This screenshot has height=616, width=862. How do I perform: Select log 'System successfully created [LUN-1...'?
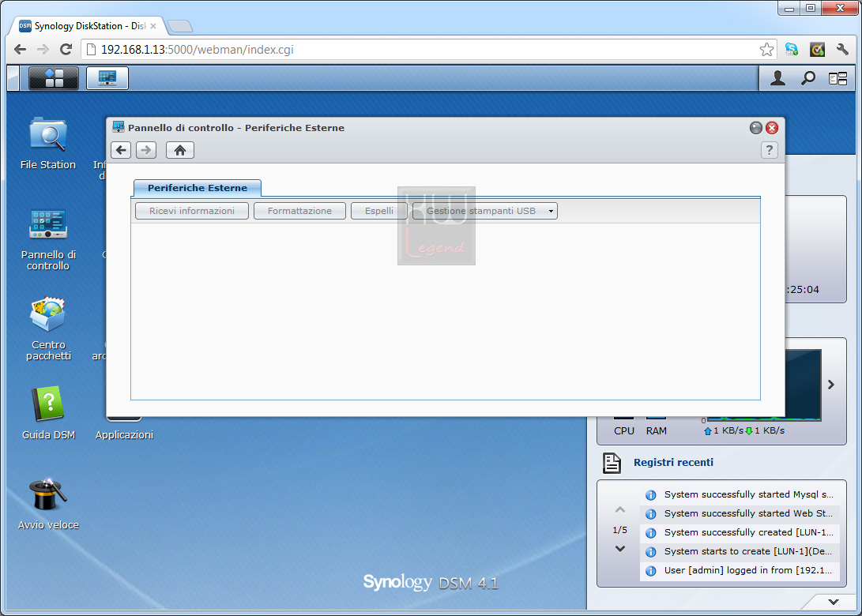[x=740, y=532]
